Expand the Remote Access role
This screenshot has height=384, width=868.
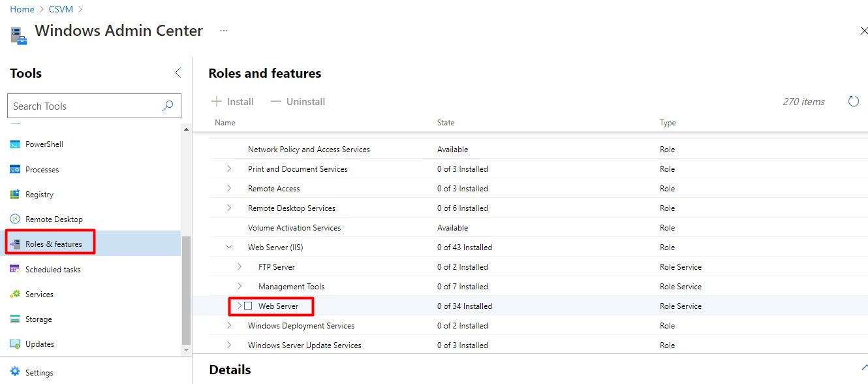[x=229, y=188]
